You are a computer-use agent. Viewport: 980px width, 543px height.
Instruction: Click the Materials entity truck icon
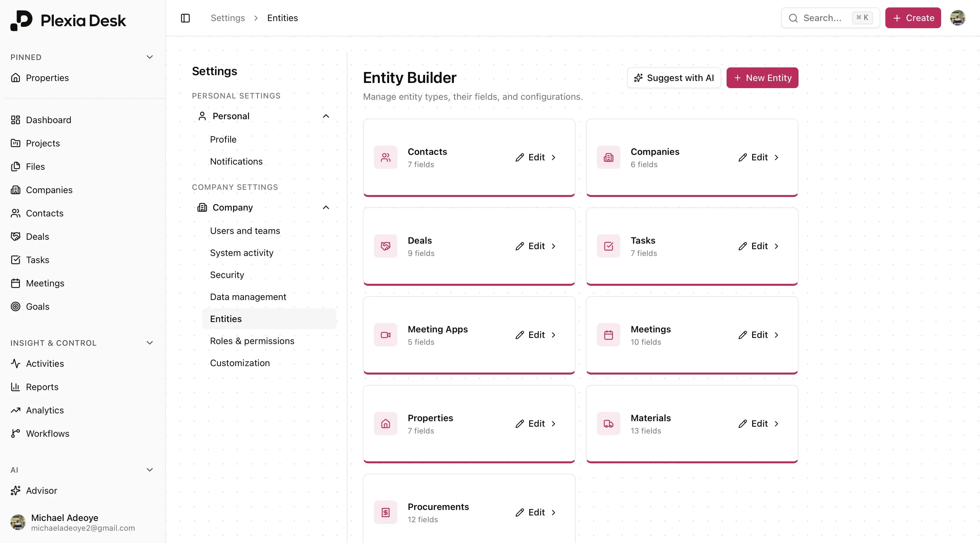click(x=608, y=423)
